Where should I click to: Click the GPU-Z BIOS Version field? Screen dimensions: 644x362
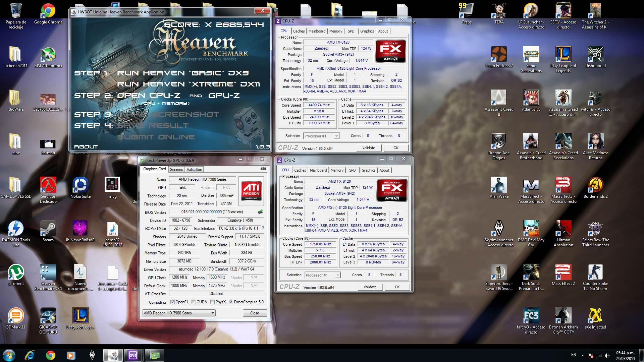click(212, 212)
